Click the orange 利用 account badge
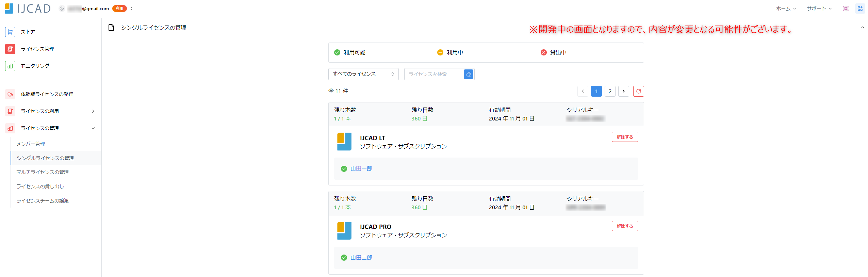 pos(119,9)
